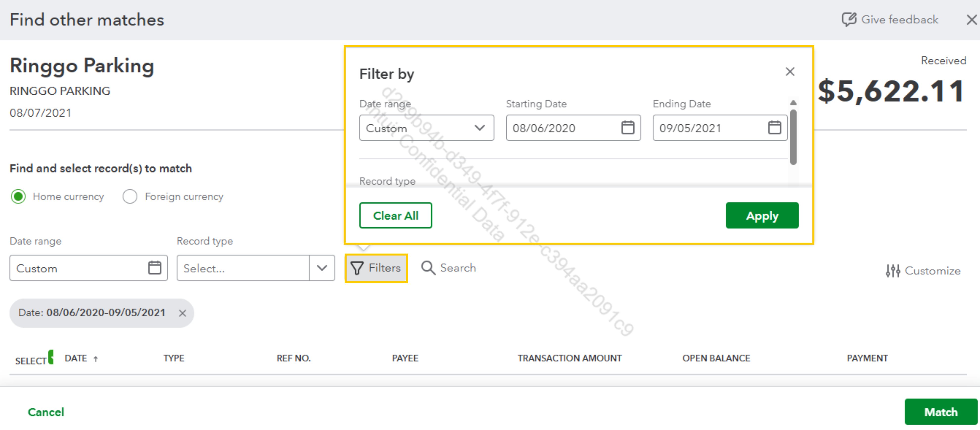Click the PAYEE column header
This screenshot has width=980, height=430.
point(405,358)
